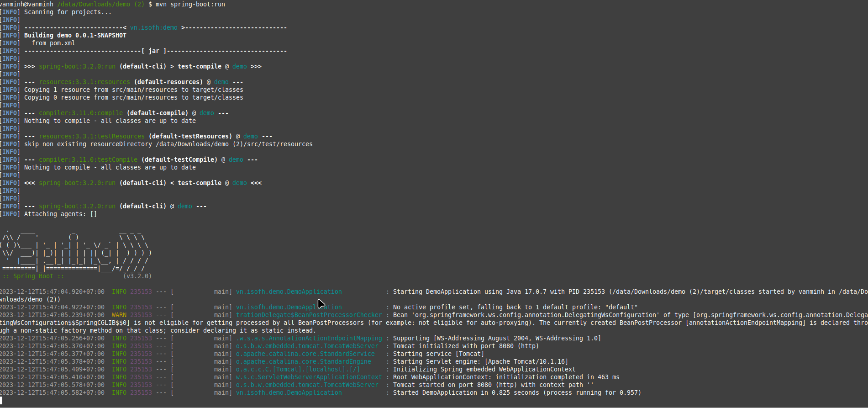Image resolution: width=868 pixels, height=408 pixels.
Task: Click the WARN log level label
Action: [119, 315]
